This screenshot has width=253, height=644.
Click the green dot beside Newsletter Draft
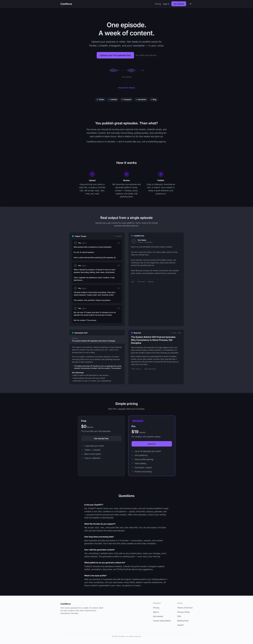tap(73, 333)
